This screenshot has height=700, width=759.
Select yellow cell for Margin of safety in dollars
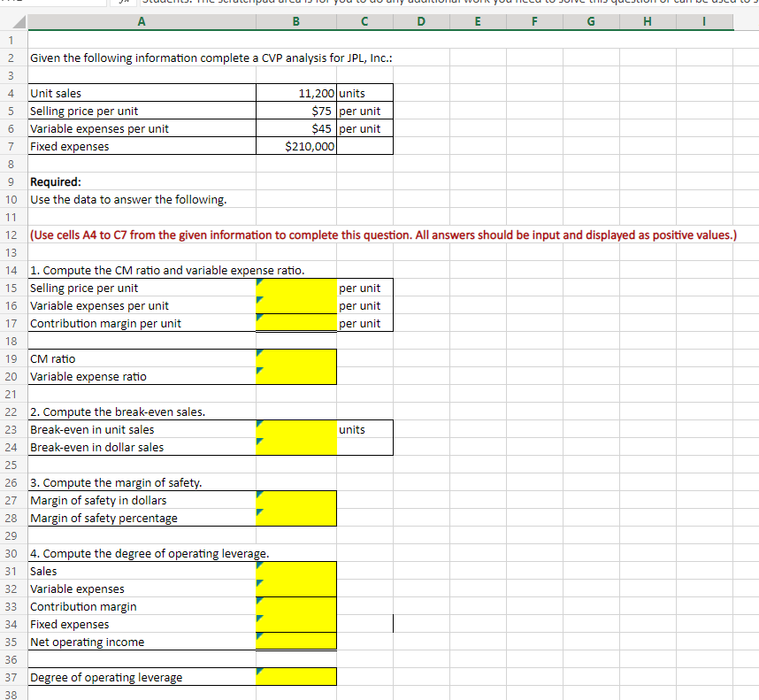pyautogui.click(x=296, y=500)
